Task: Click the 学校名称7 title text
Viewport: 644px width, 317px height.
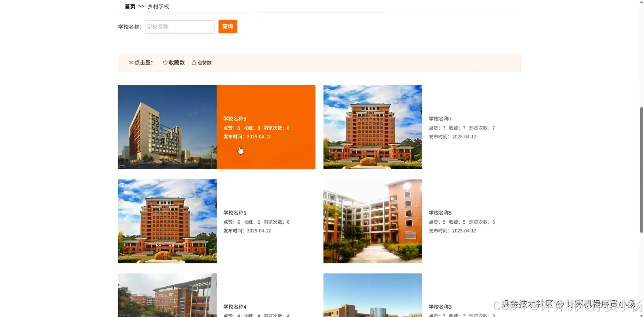Action: coord(440,118)
